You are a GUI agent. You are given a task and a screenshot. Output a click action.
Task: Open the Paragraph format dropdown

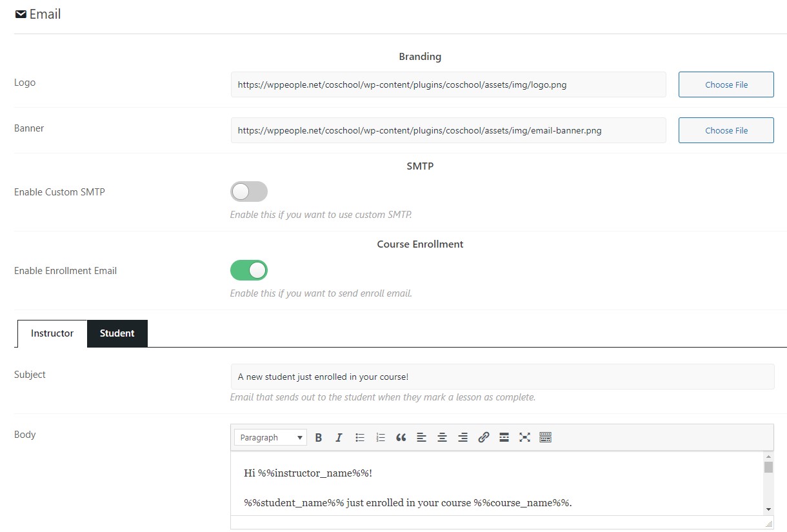(270, 438)
